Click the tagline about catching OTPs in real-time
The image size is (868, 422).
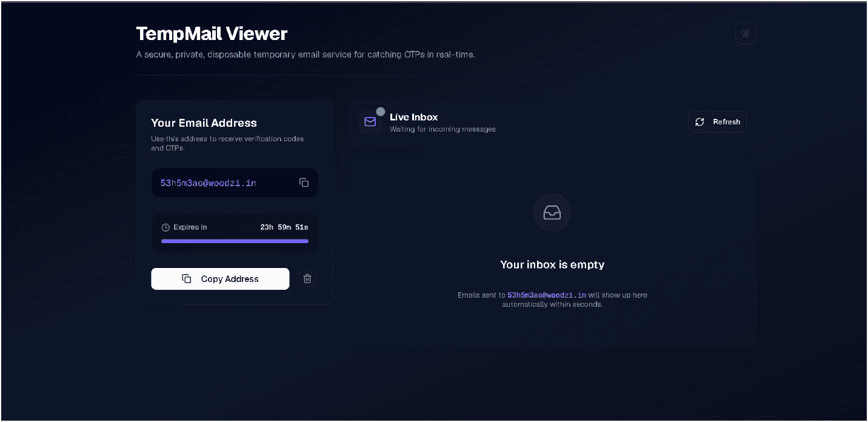(305, 55)
